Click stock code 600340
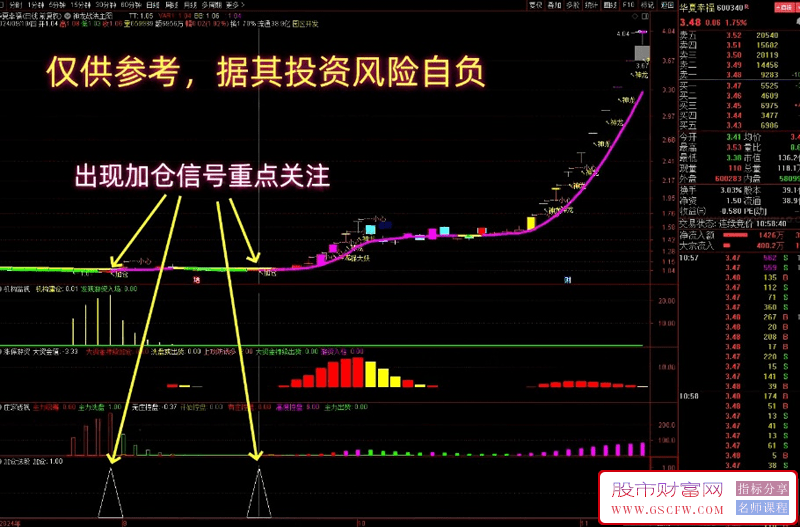 coord(730,8)
